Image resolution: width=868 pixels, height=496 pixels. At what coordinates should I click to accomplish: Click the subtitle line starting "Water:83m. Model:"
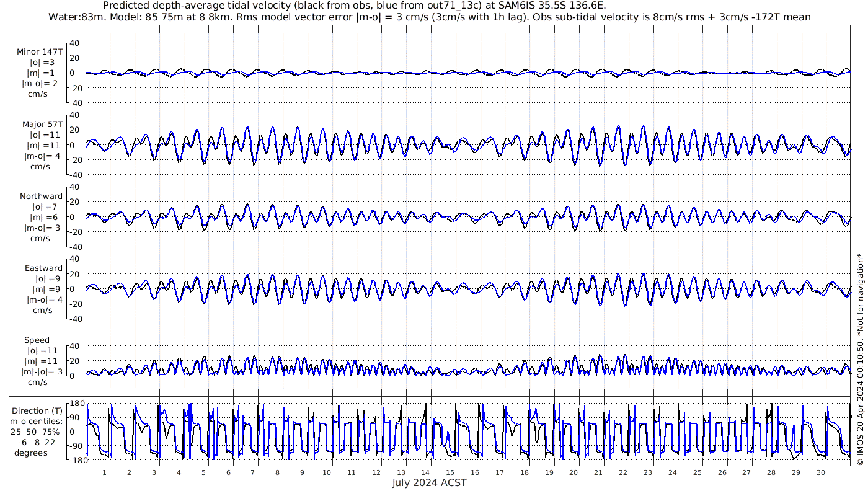(429, 17)
